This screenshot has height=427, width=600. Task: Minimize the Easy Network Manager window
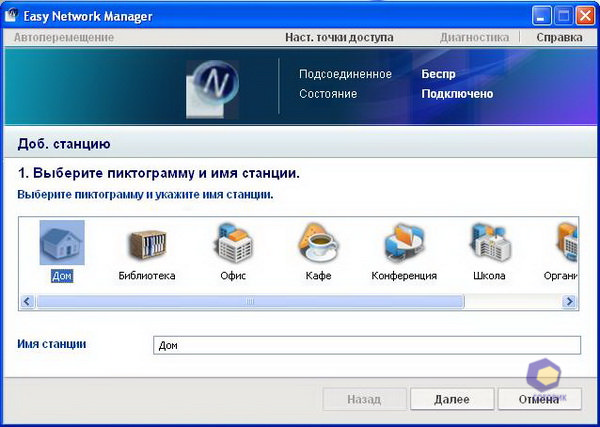coord(541,16)
